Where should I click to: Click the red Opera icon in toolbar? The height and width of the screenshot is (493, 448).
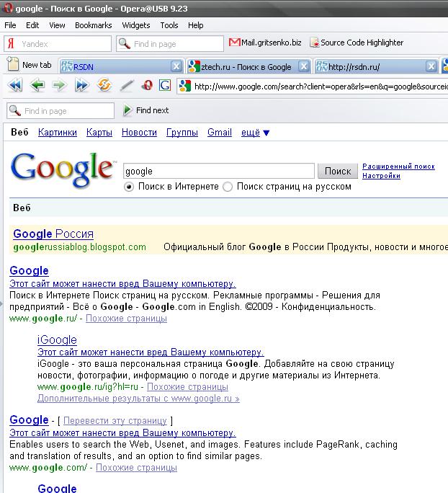pos(147,86)
